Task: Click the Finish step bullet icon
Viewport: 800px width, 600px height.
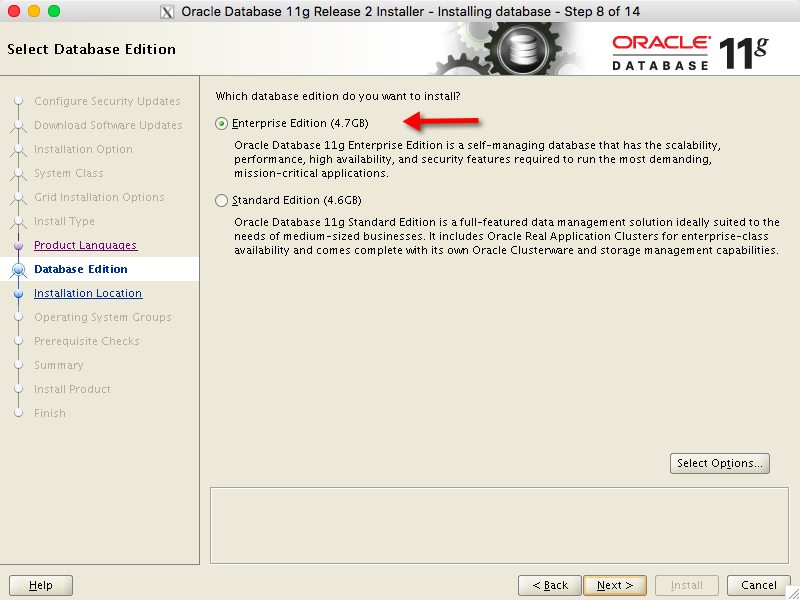Action: (18, 413)
